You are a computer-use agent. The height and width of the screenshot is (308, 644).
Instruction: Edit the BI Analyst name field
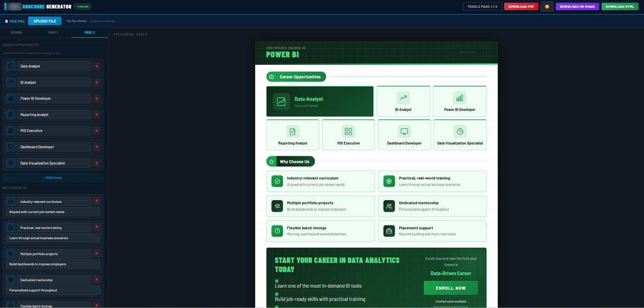pyautogui.click(x=54, y=82)
